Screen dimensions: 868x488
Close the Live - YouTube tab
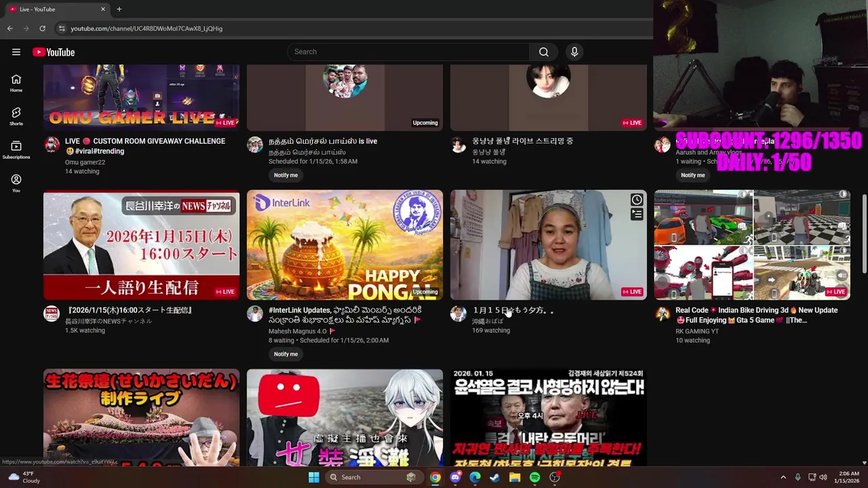103,9
